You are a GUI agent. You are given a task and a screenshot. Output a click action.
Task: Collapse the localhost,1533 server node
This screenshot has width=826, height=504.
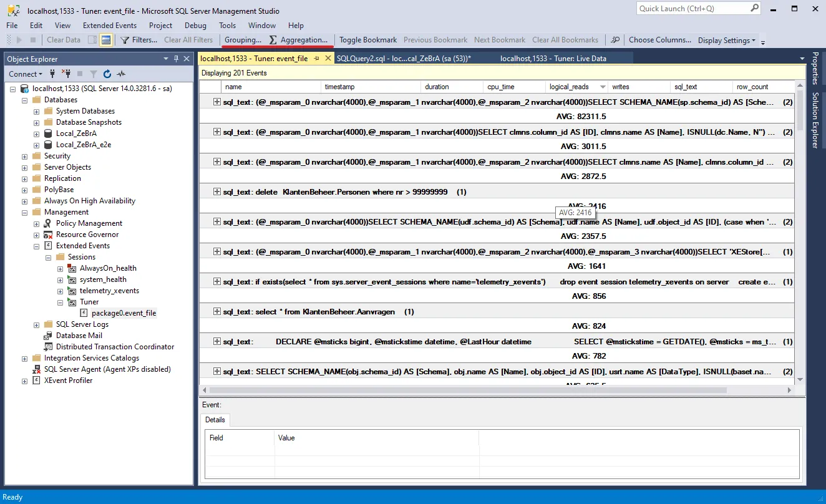pyautogui.click(x=13, y=89)
